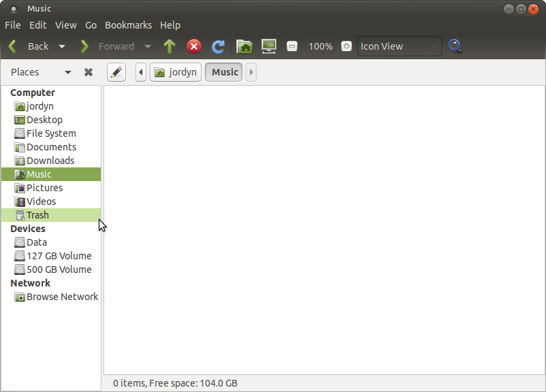Click the green Up arrow icon
Screen dimensions: 546x392
coord(170,46)
